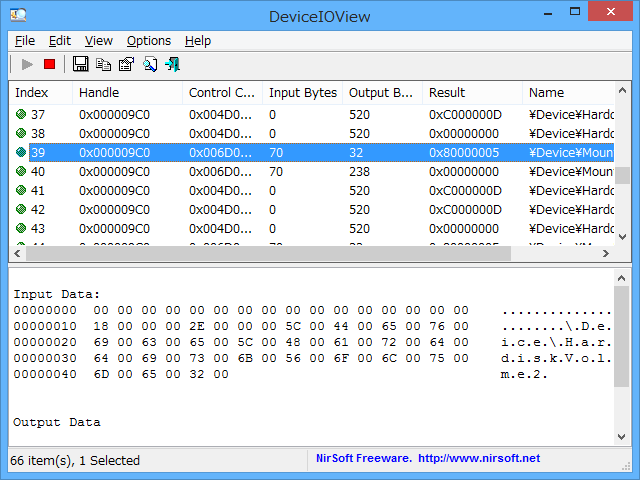Image resolution: width=640 pixels, height=480 pixels.
Task: Click the list's scroll up arrow
Action: [x=622, y=91]
